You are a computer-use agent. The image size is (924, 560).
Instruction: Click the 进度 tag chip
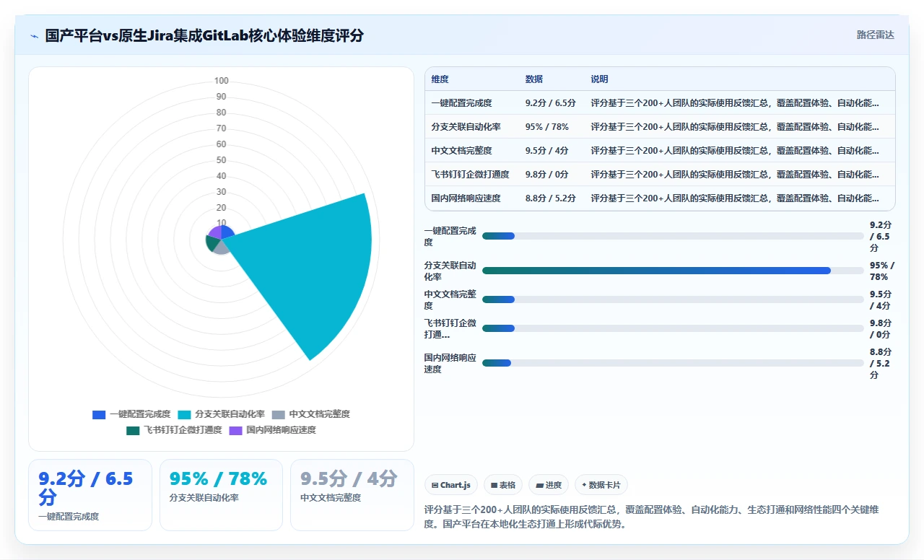pos(549,485)
